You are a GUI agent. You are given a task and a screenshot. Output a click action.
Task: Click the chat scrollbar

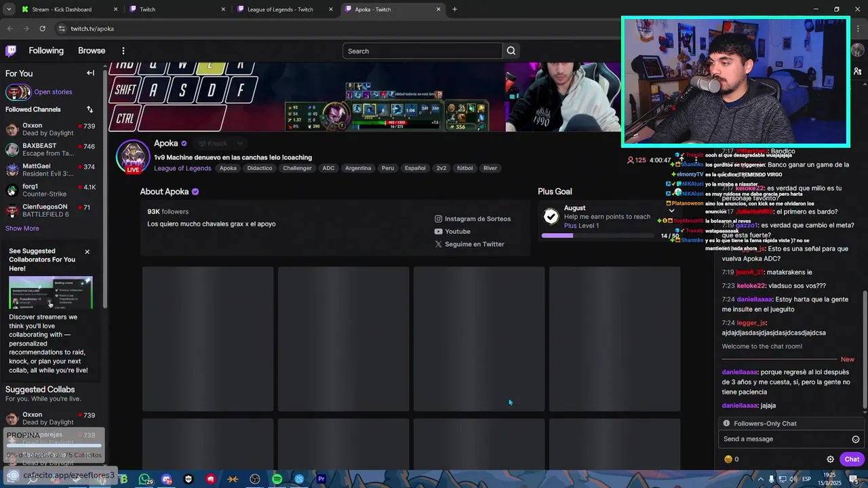coord(865,349)
